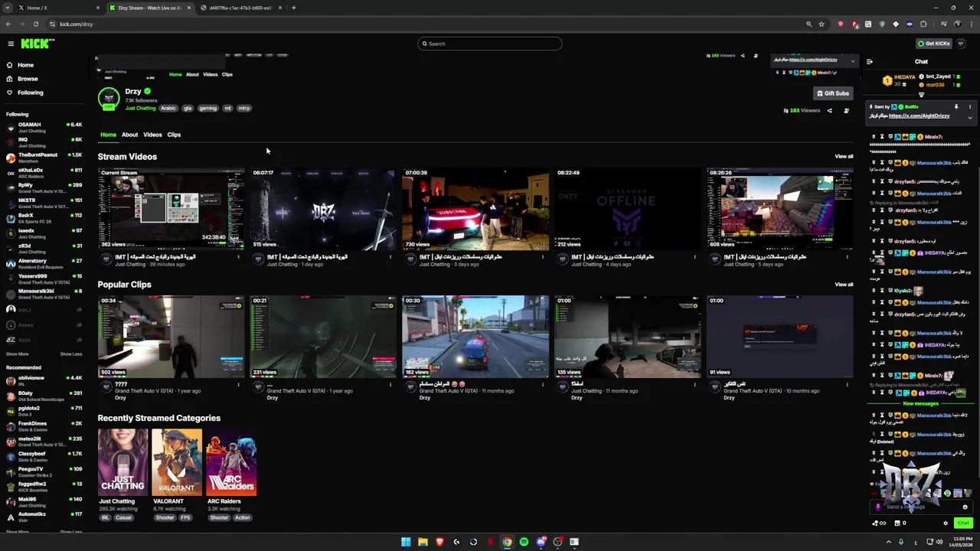Click the Arabic tag chip
The height and width of the screenshot is (551, 980).
(x=168, y=109)
